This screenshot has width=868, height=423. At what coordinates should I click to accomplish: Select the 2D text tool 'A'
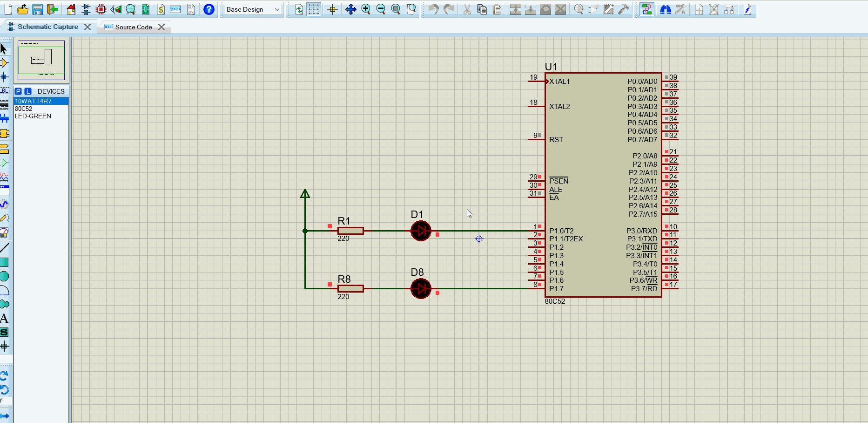coord(4,319)
